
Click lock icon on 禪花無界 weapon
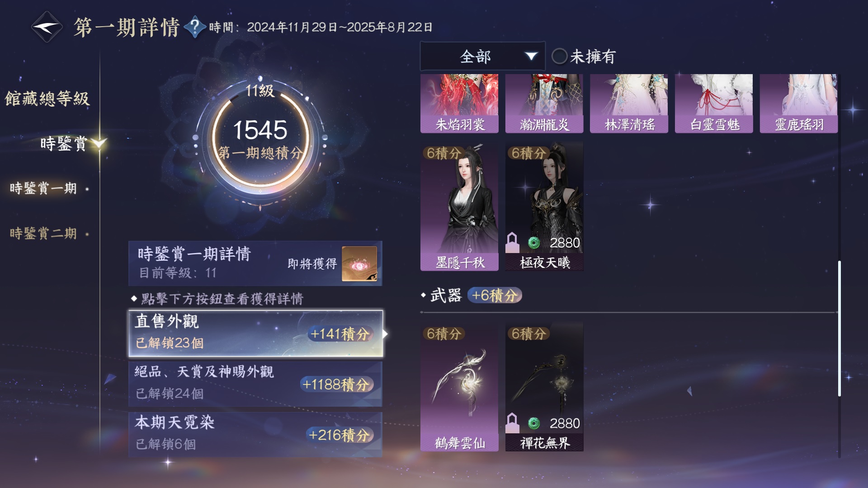pos(512,423)
